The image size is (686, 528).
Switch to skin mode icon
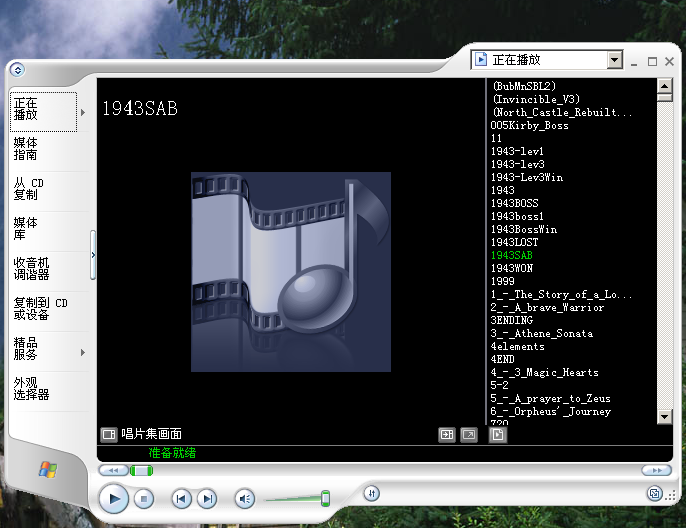pos(654,493)
